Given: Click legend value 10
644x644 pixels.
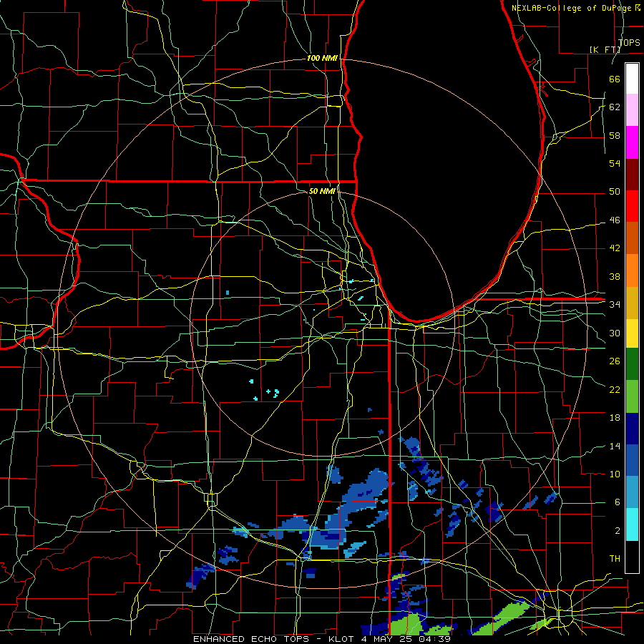Looking at the screenshot, I should (x=615, y=474).
